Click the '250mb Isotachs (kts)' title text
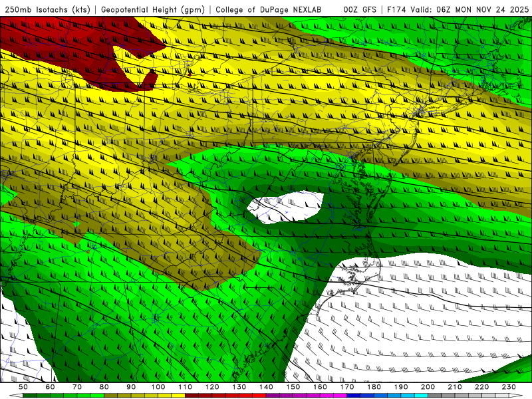 tap(47, 10)
